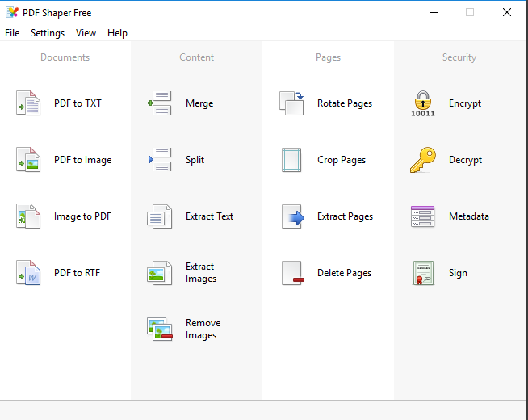Viewport: 528px width, 420px height.
Task: Choose the Remove Images label
Action: tap(203, 329)
